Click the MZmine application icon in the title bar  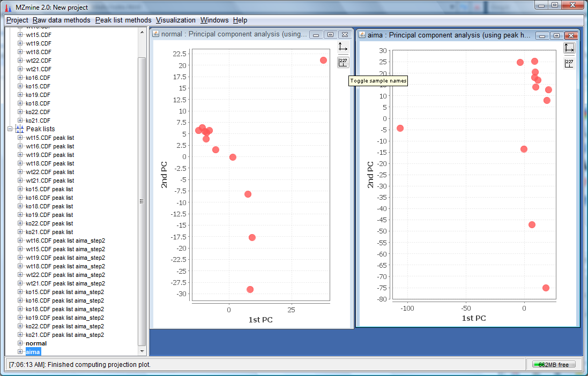(x=8, y=7)
